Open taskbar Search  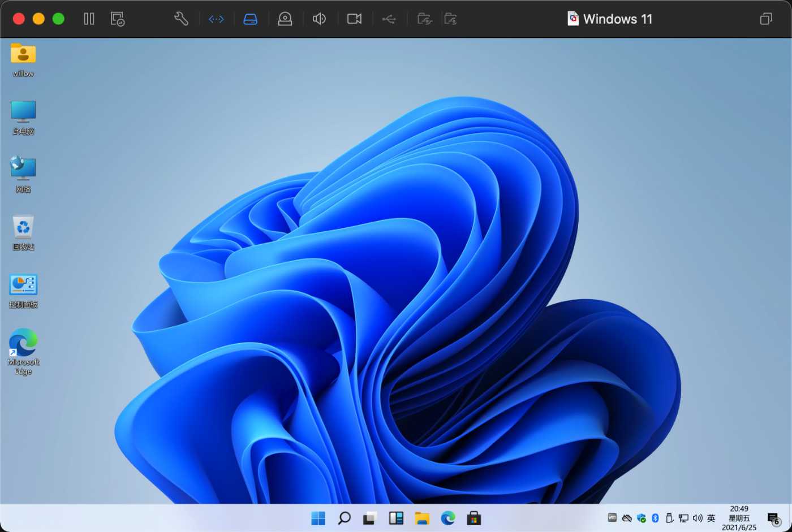(344, 518)
